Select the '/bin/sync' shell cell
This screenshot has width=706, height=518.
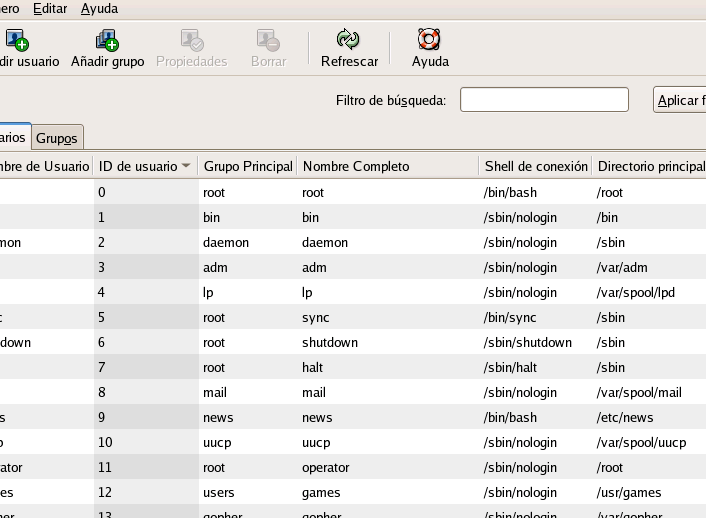[510, 318]
